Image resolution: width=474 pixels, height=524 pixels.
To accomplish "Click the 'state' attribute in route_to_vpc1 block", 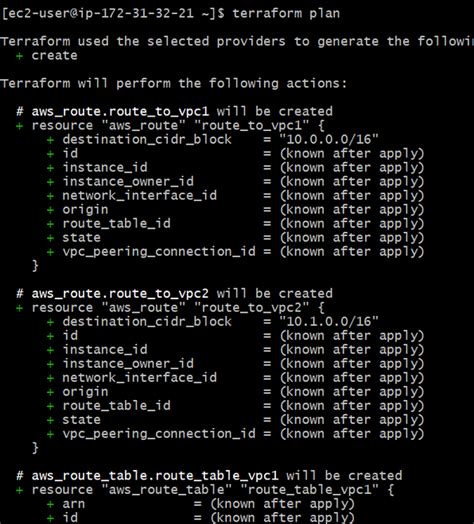I will click(x=82, y=238).
